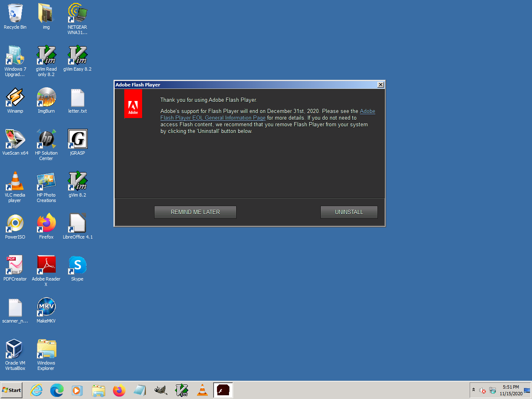Open the Start menu
The height and width of the screenshot is (399, 532).
tap(12, 390)
